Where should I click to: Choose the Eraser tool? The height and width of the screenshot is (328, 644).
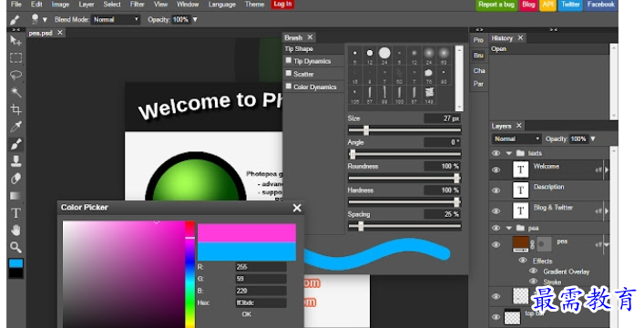point(16,179)
